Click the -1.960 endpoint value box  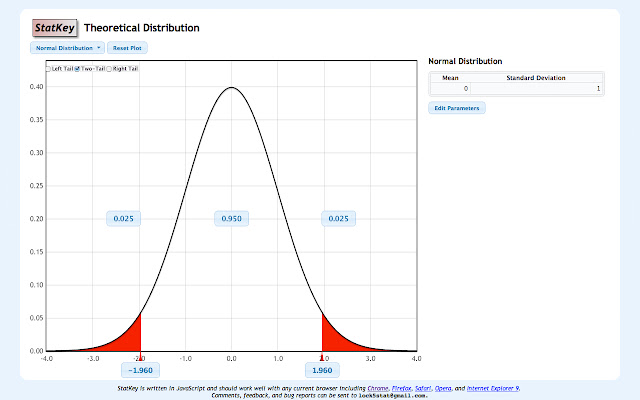click(x=140, y=370)
